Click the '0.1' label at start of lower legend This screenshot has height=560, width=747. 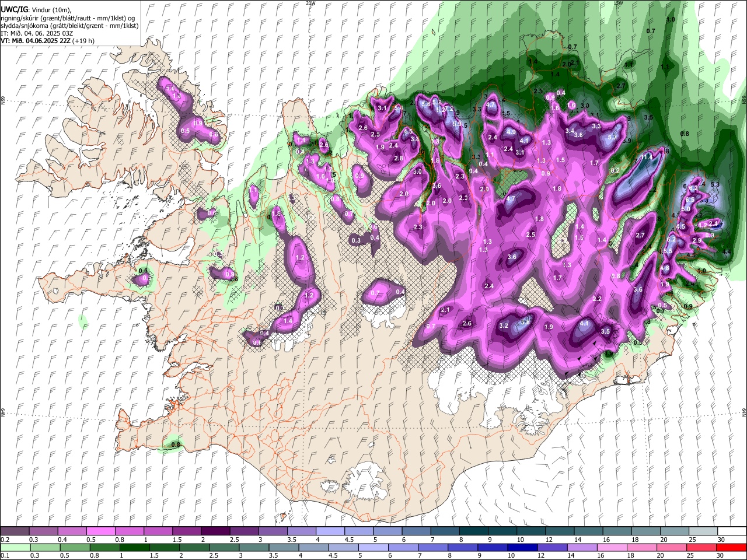coord(5,555)
